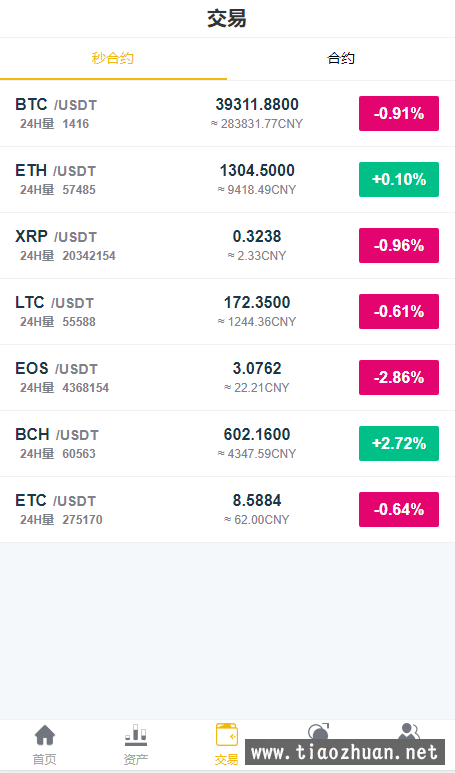Screen dimensions: 455x773
Task: Open the 资产 assets bar-chart icon
Action: (x=136, y=735)
